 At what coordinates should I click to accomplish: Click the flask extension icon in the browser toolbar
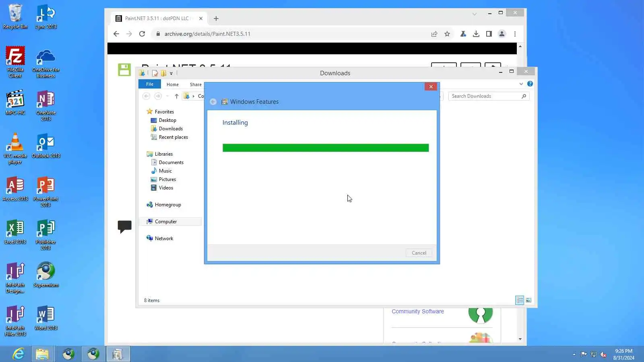pyautogui.click(x=463, y=34)
